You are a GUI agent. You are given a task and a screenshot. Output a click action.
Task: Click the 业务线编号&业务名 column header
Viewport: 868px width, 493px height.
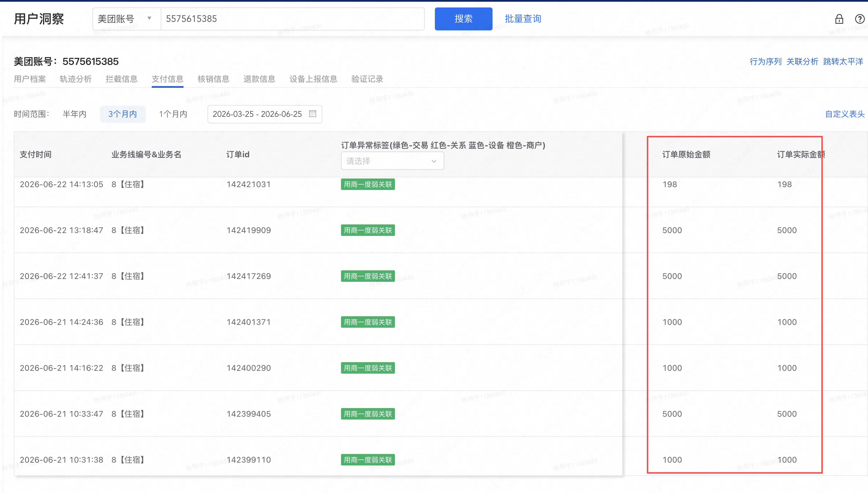click(146, 154)
